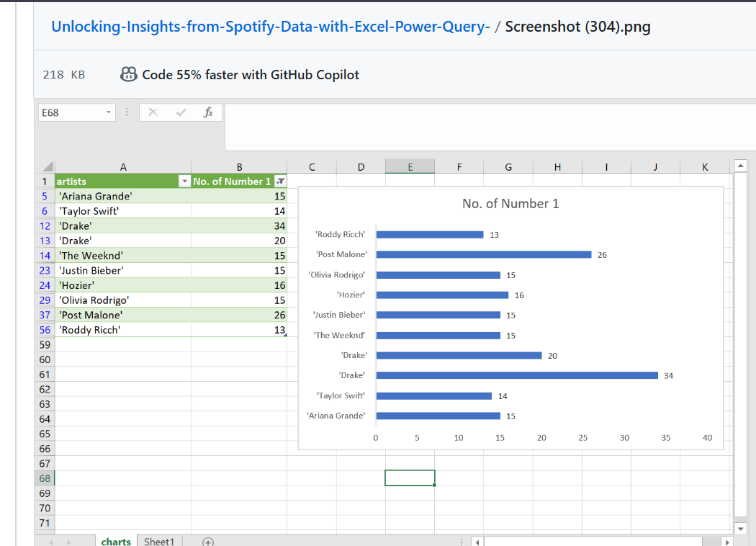Click the chart title 'No. of Number 1'
This screenshot has width=756, height=546.
click(510, 204)
